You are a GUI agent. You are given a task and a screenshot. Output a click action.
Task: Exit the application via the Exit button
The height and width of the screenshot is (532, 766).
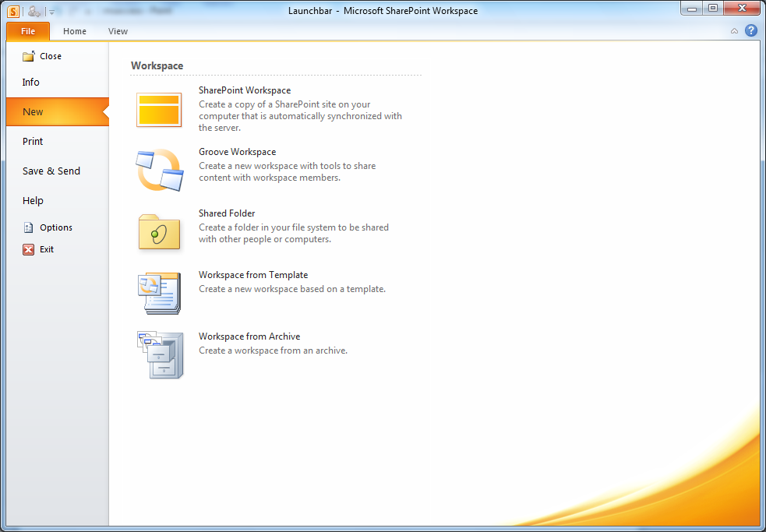tap(46, 249)
